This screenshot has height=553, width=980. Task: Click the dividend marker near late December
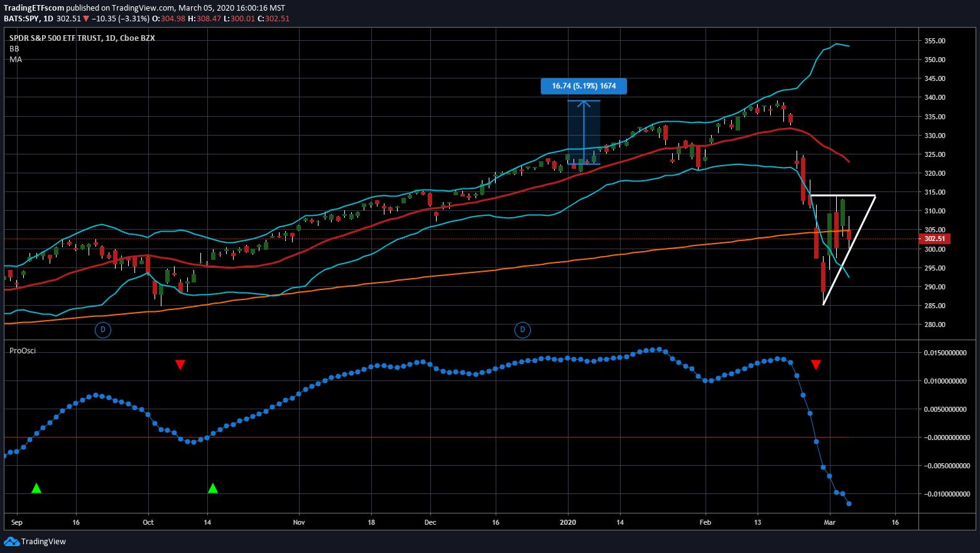pos(522,330)
